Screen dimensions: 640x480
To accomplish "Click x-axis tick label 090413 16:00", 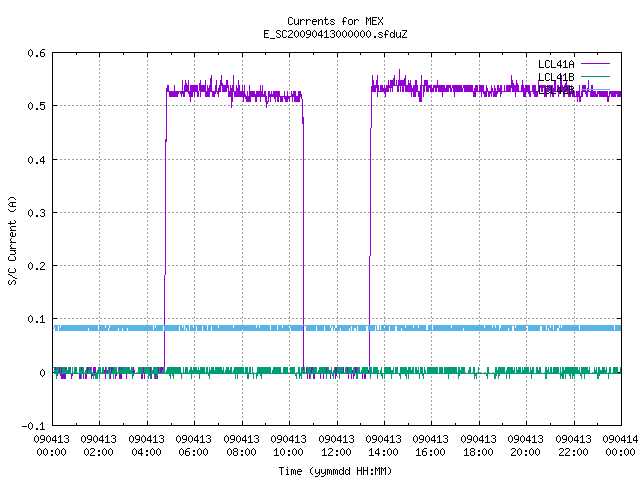I will pyautogui.click(x=430, y=445).
